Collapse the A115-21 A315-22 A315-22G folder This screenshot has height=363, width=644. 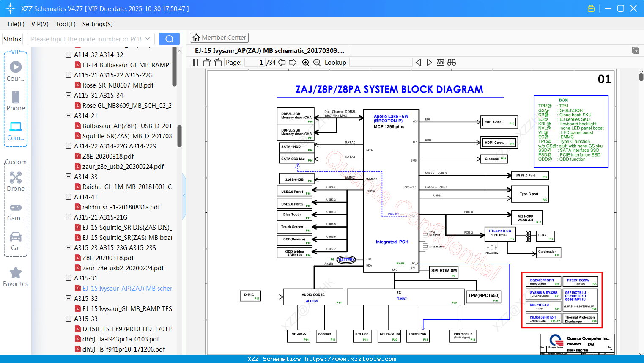pos(69,75)
